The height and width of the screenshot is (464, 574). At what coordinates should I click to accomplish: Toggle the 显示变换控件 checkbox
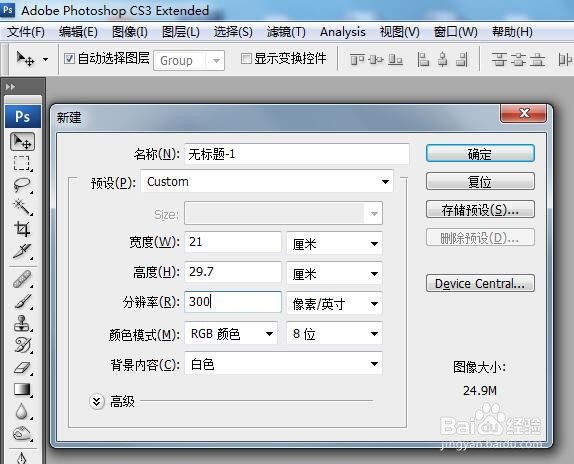246,58
